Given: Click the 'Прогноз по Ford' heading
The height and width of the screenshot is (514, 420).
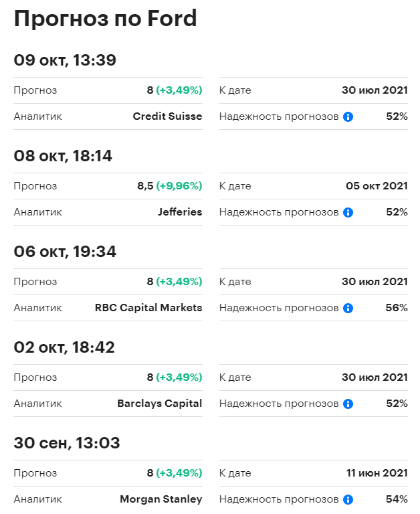Looking at the screenshot, I should tap(105, 19).
